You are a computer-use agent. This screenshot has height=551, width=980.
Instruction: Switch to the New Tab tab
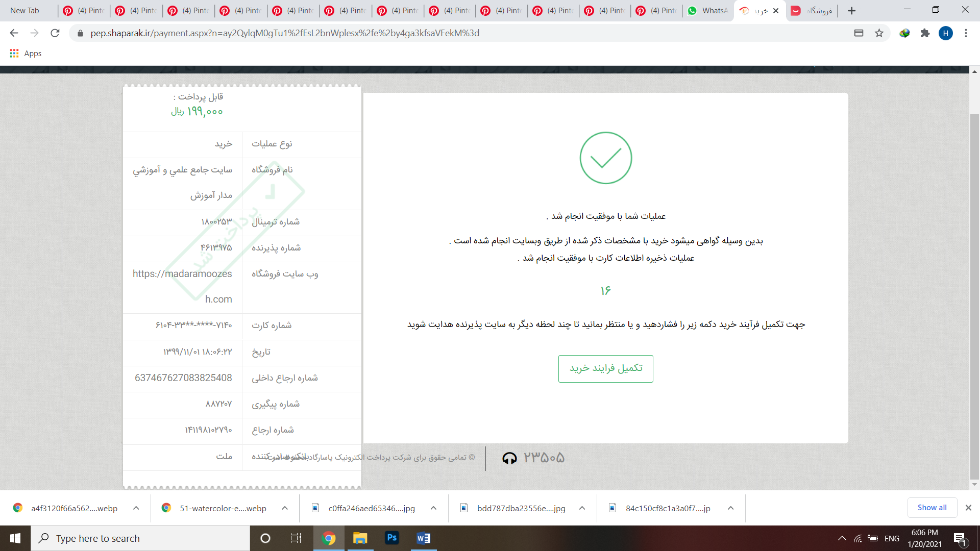point(26,11)
